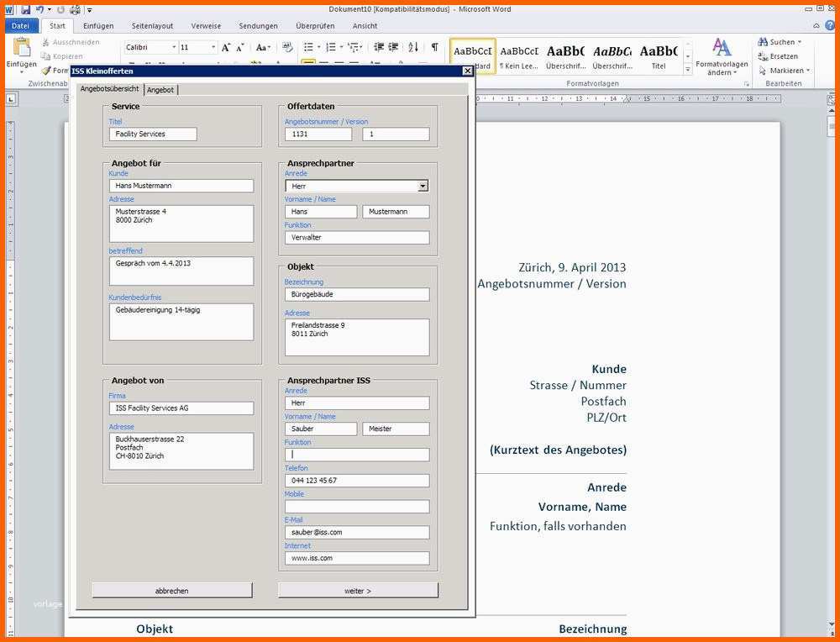This screenshot has height=642, width=840.
Task: Open the Markieren dropdown
Action: [x=785, y=71]
